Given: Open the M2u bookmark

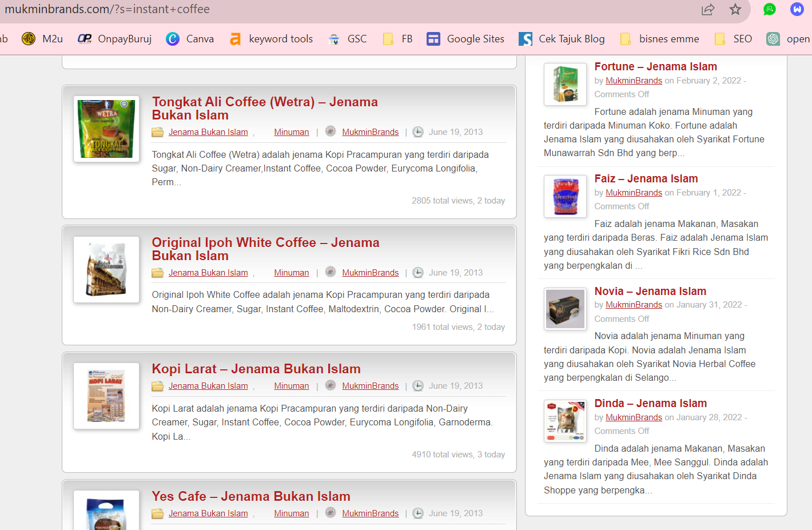Looking at the screenshot, I should point(42,39).
